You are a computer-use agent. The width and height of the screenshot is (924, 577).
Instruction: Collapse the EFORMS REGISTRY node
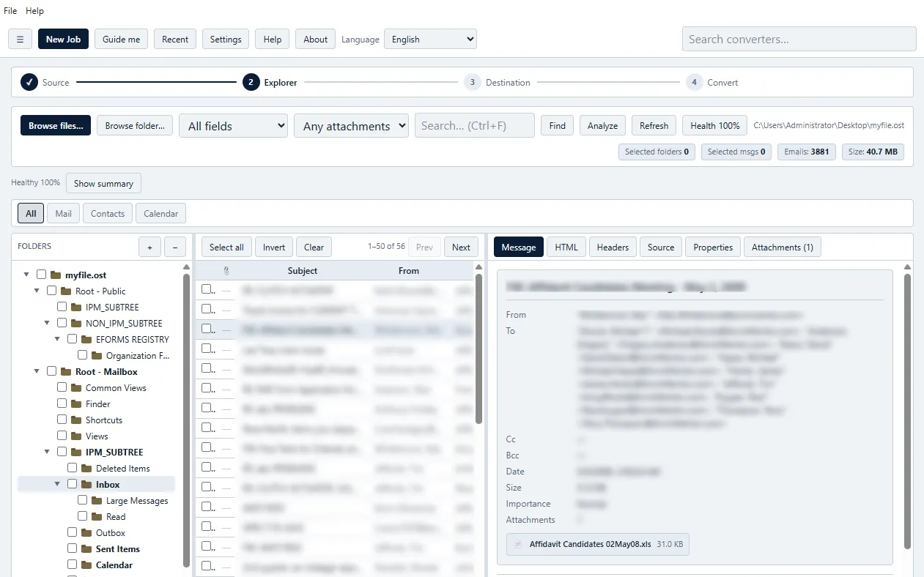click(x=58, y=340)
